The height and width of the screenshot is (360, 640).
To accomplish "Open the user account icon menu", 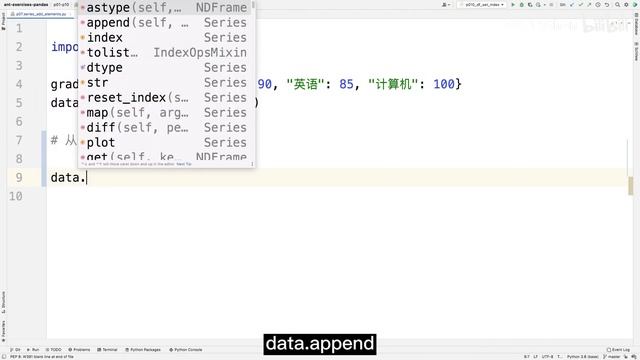I will pyautogui.click(x=446, y=4).
